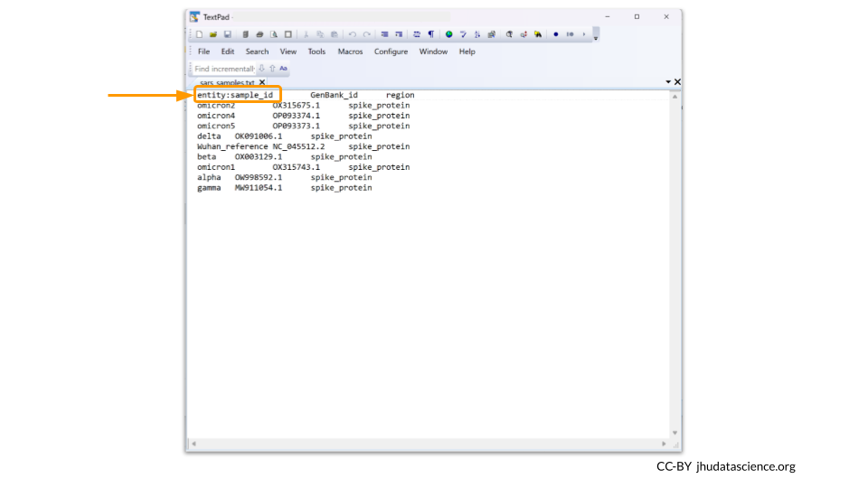
Task: Open the Search menu
Action: 257,52
